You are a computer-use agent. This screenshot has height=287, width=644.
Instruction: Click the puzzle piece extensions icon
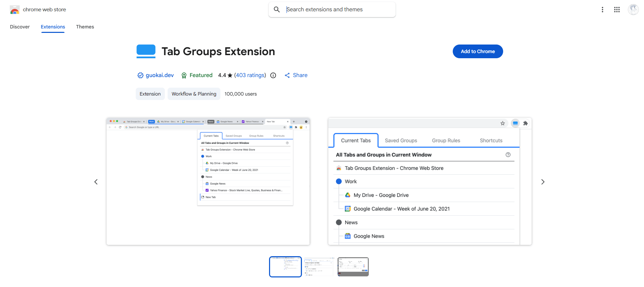point(525,123)
